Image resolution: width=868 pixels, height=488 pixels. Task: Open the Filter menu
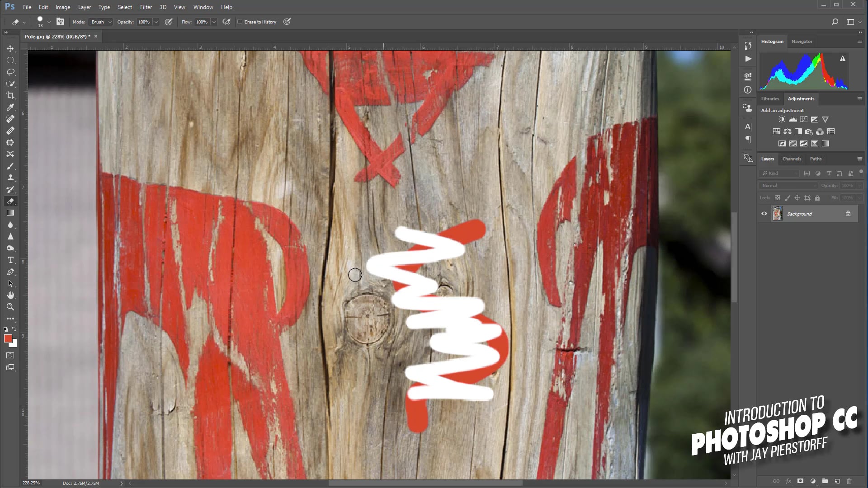point(146,7)
